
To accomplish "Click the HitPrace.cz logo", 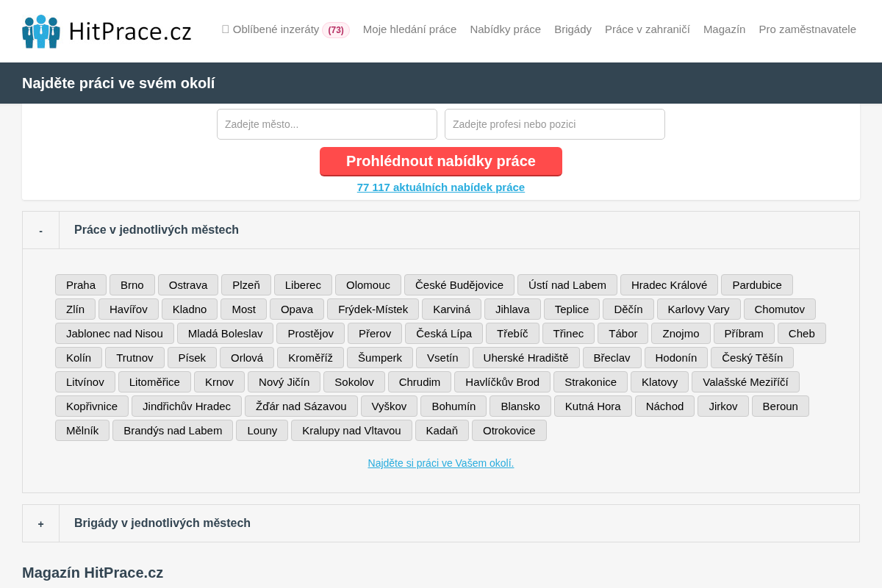I will [107, 32].
